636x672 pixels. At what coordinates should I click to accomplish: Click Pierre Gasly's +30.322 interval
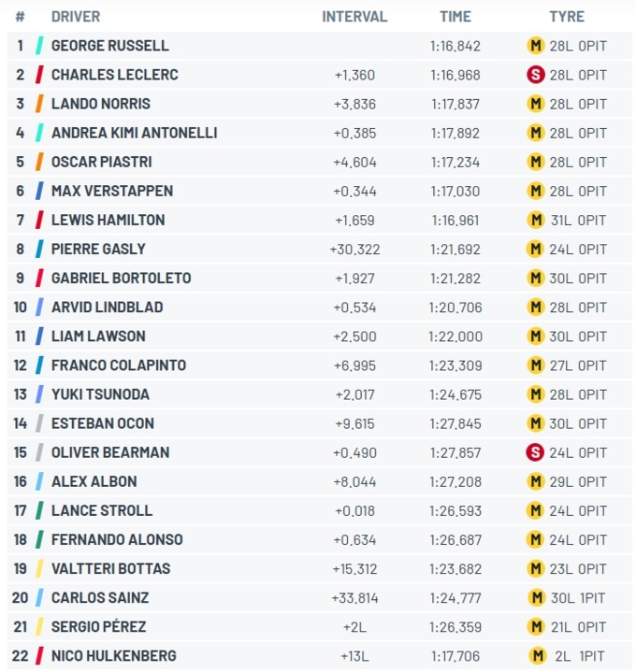click(354, 250)
